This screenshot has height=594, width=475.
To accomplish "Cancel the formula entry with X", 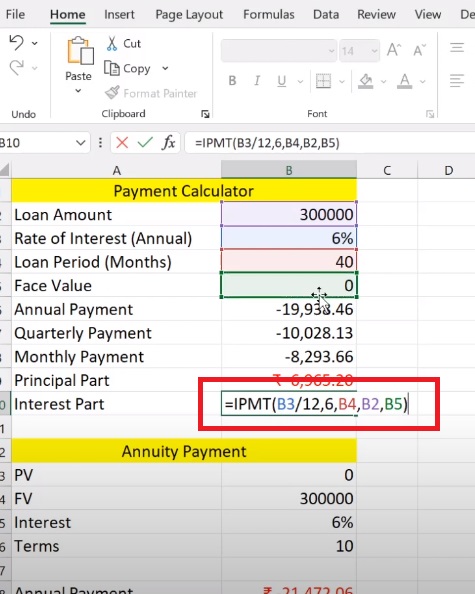I will [x=122, y=143].
